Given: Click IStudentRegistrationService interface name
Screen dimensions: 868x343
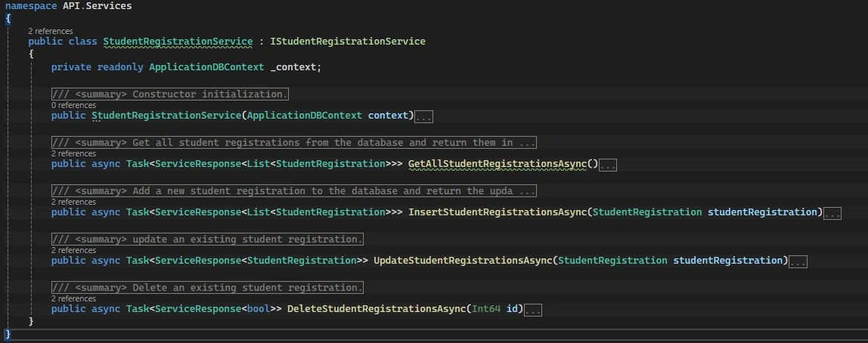Looking at the screenshot, I should 348,42.
